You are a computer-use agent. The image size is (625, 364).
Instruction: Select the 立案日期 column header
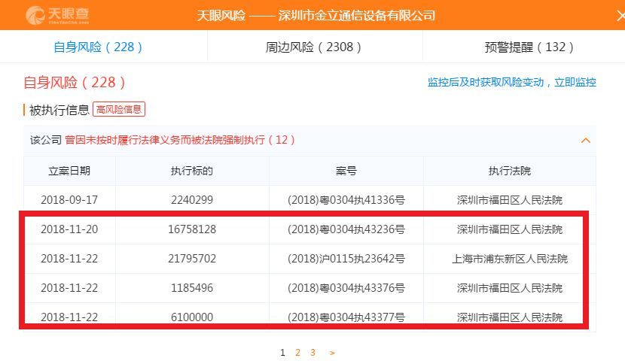[69, 171]
